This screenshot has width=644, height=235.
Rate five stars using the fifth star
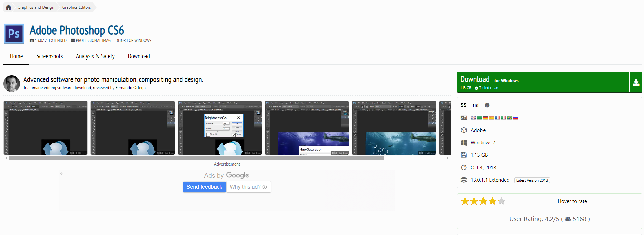coord(501,201)
